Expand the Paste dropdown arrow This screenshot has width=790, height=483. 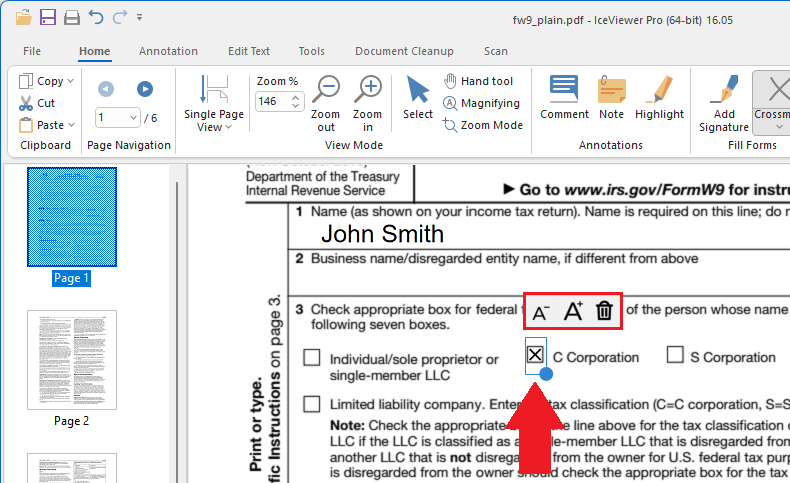(71, 124)
